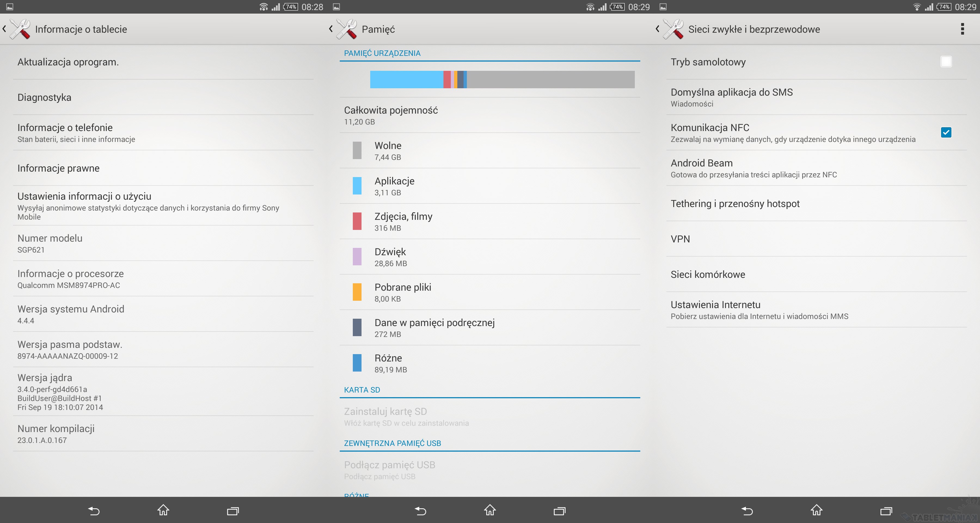Go back using chevron beside Informacje o tablecie
980x523 pixels.
pos(4,29)
